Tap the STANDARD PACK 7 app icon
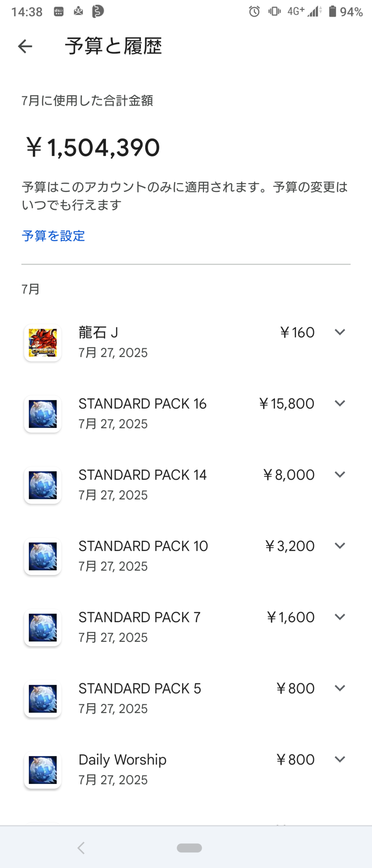Screen dimensions: 372x868 click(x=43, y=627)
